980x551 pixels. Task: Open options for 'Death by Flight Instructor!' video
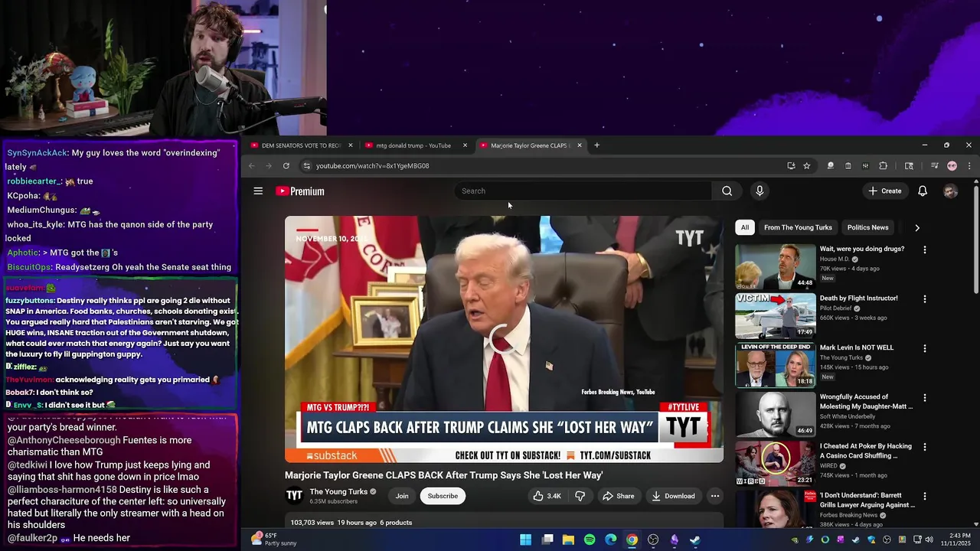pos(925,299)
